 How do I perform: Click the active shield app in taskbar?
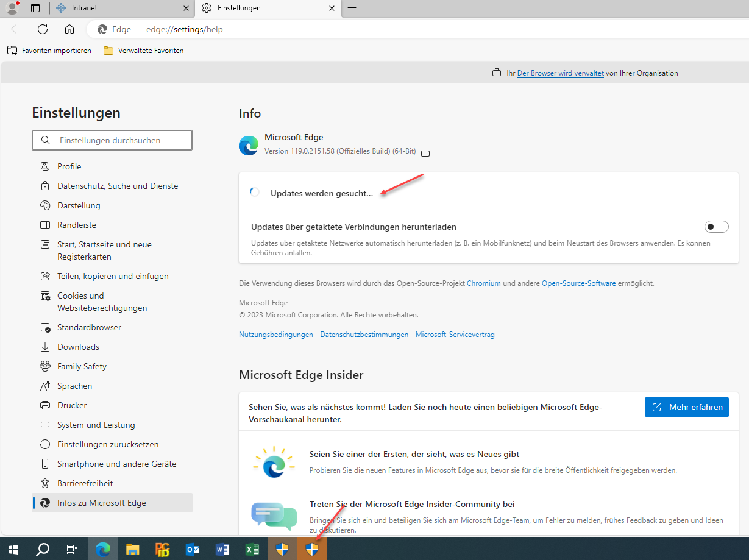click(x=312, y=549)
